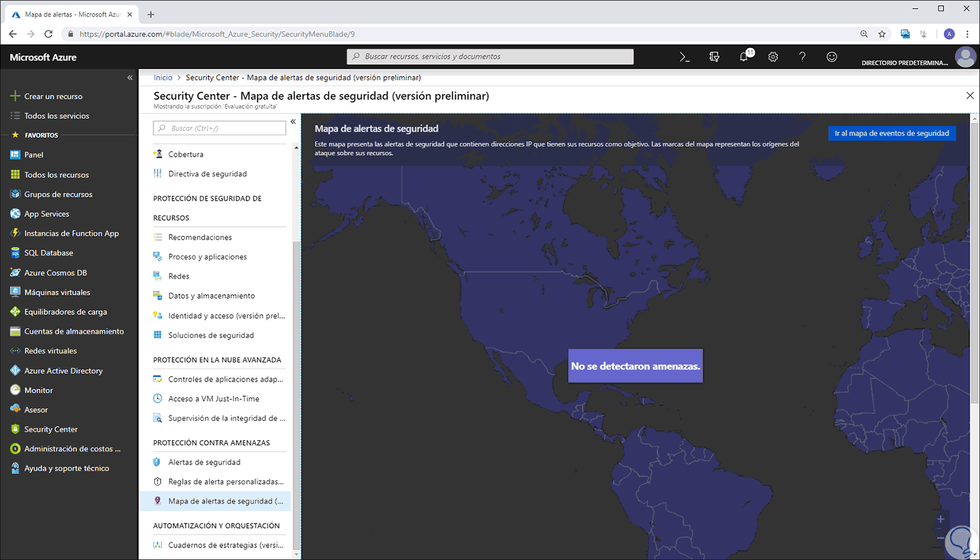Click the Microsoft Azure home logo
This screenshot has width=980, height=560.
[x=43, y=58]
